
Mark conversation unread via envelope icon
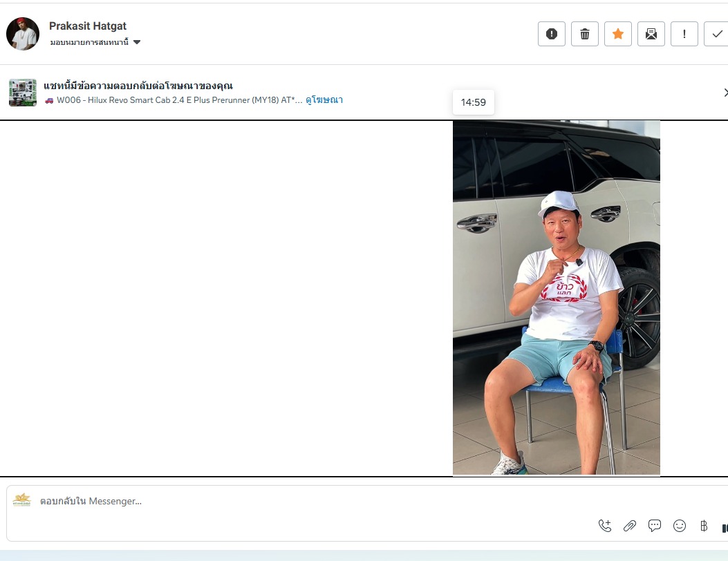(x=651, y=34)
